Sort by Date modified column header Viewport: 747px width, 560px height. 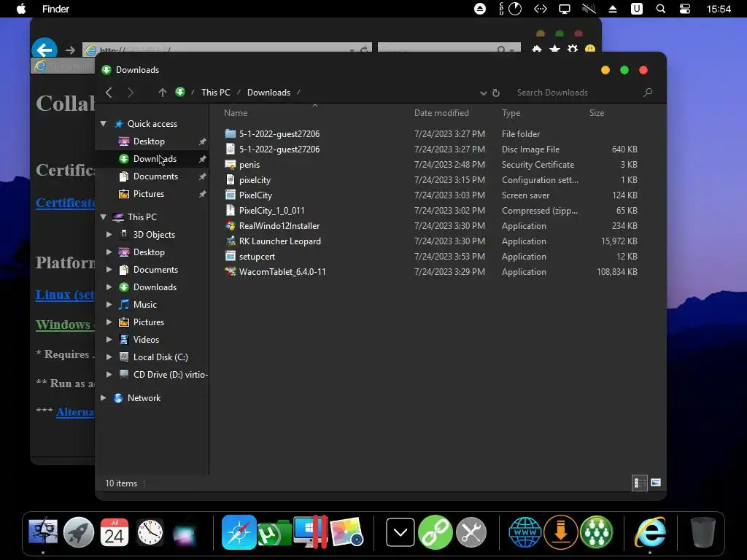click(441, 113)
